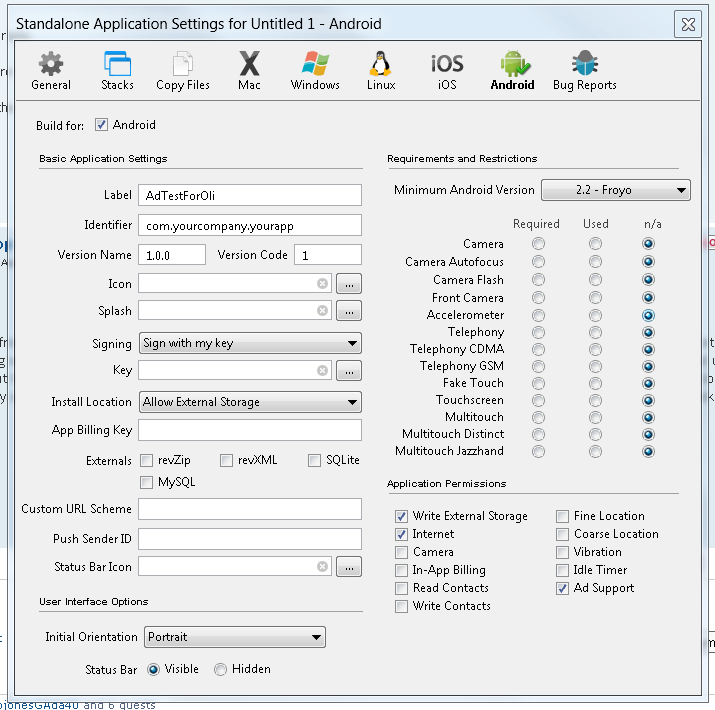Select the Hidden status bar option
This screenshot has width=715, height=710.
(x=220, y=670)
